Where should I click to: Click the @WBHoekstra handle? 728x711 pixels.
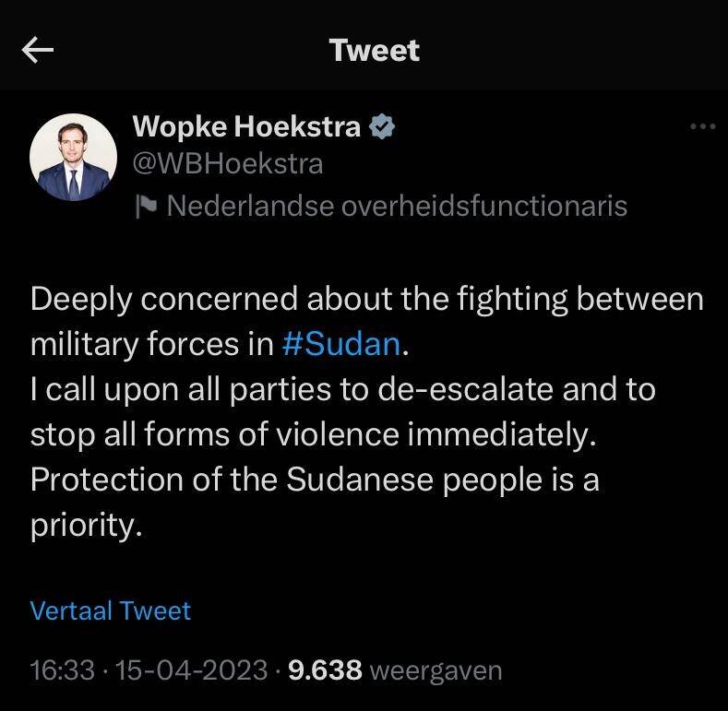click(x=228, y=164)
